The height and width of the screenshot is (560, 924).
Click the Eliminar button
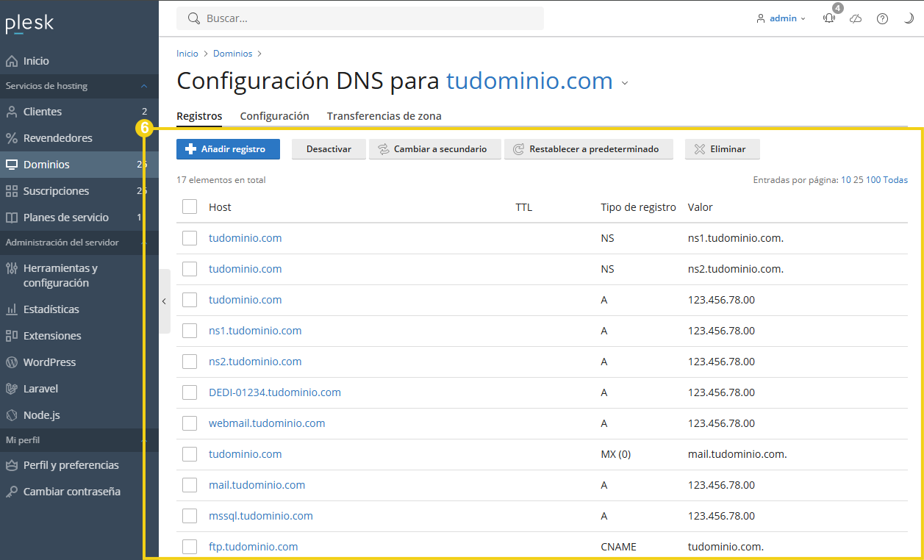[x=723, y=149]
